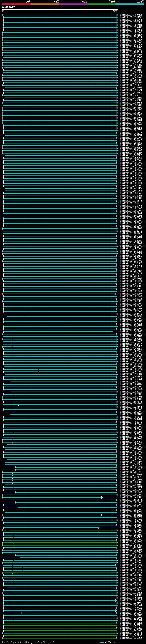Click the =100char scale legend
Screen dimensions: 146x644
pos(108,642)
